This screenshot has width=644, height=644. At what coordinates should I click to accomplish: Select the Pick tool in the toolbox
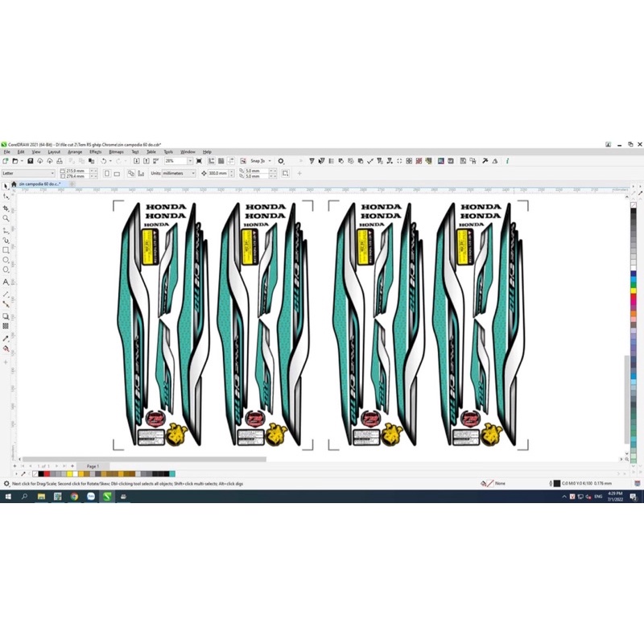(x=6, y=186)
